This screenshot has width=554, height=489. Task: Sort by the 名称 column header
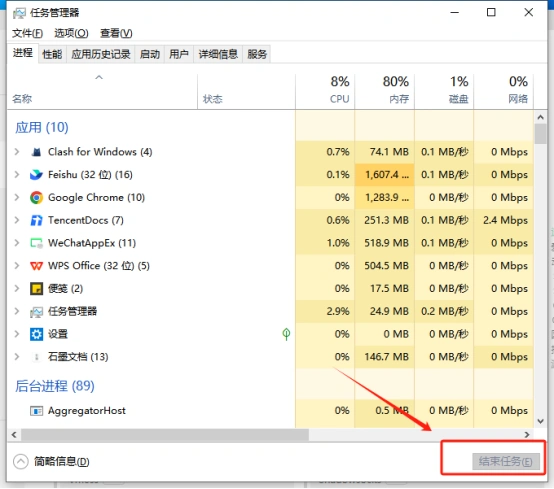(102, 92)
